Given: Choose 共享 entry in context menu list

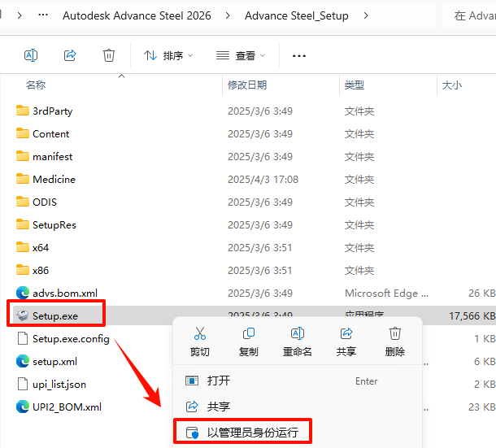Looking at the screenshot, I should pyautogui.click(x=298, y=407).
